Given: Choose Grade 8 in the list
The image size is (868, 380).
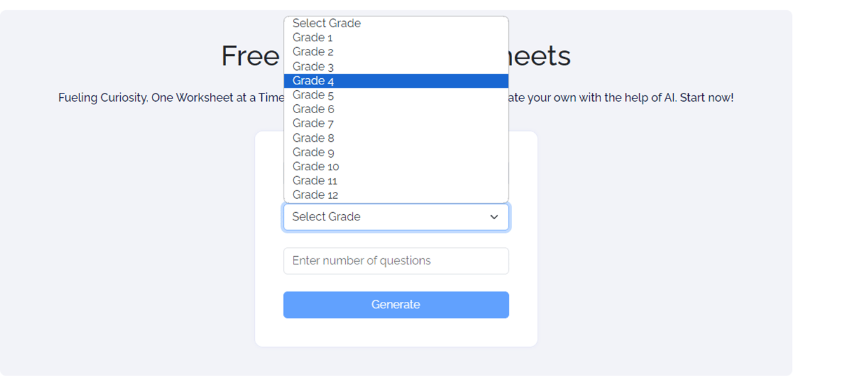Looking at the screenshot, I should (313, 138).
